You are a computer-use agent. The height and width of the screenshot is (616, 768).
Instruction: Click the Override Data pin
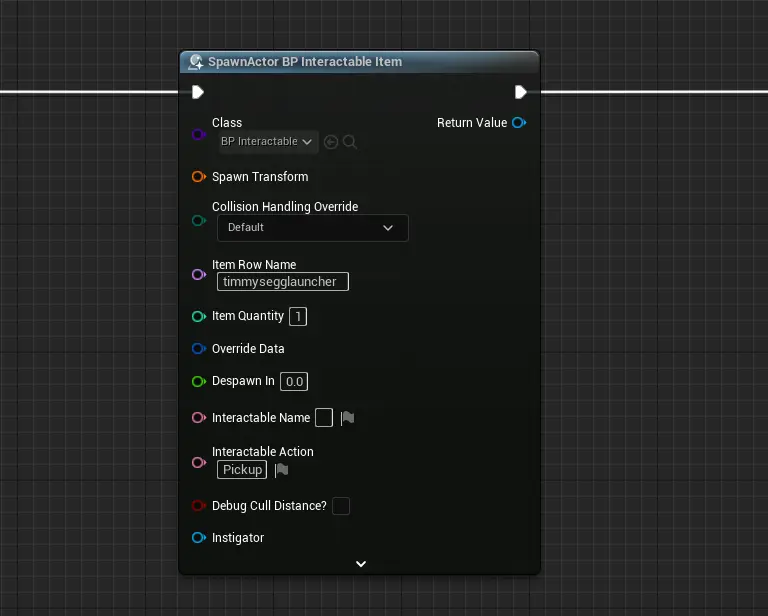pyautogui.click(x=198, y=349)
